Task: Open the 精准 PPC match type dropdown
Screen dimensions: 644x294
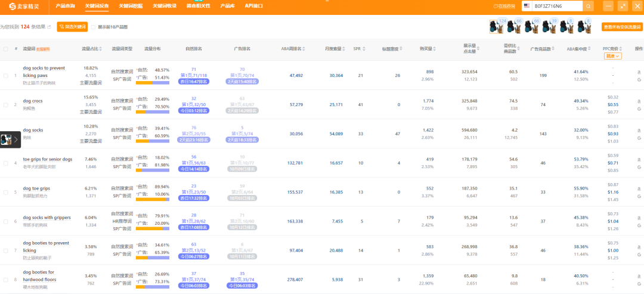Action: click(613, 55)
